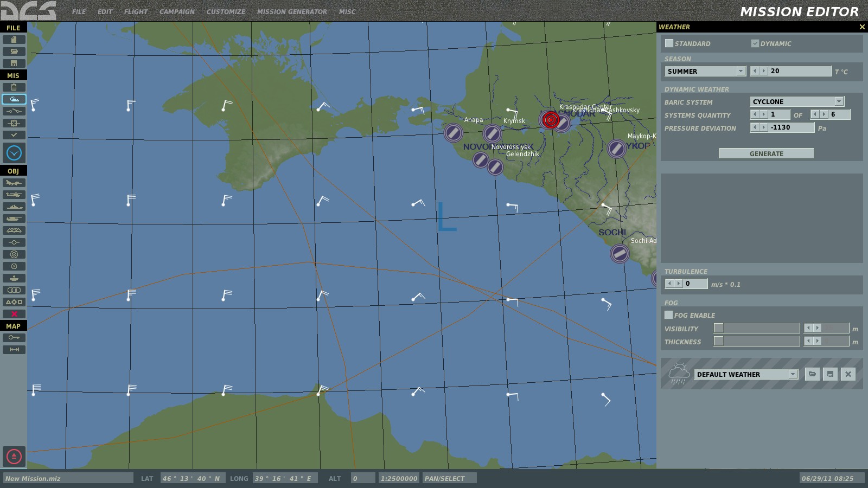Click the Pan/Select mode indicator
This screenshot has height=488, width=868.
click(450, 478)
